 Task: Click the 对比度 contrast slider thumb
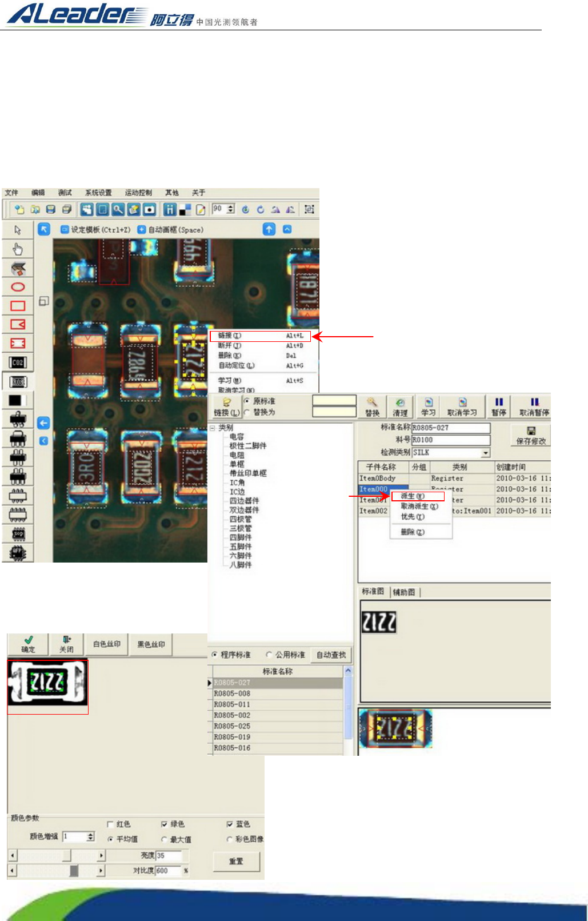tap(74, 871)
